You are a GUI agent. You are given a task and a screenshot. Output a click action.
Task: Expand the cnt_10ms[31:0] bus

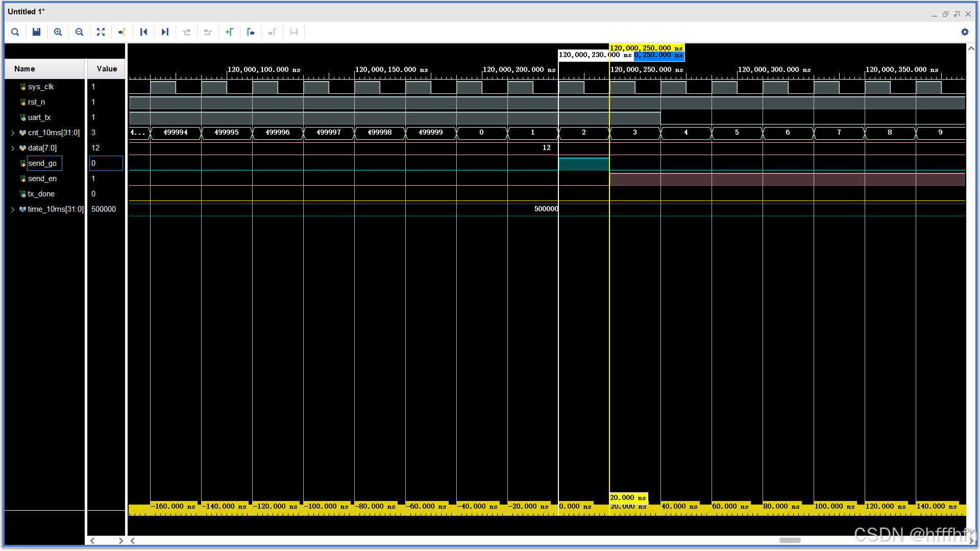(x=13, y=133)
